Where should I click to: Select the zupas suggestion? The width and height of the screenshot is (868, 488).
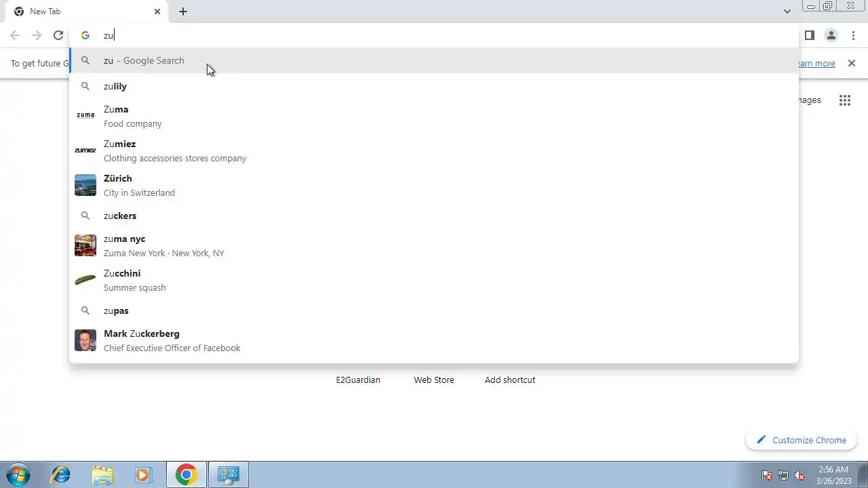(434, 310)
